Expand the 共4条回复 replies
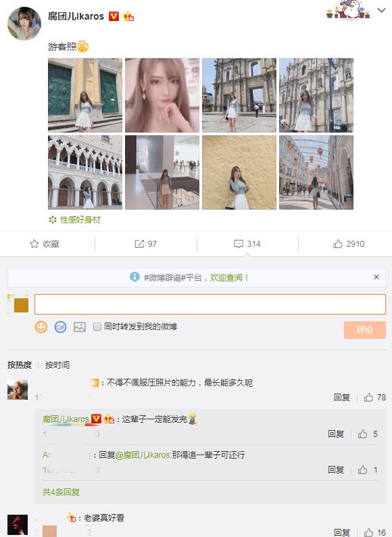 coord(62,492)
